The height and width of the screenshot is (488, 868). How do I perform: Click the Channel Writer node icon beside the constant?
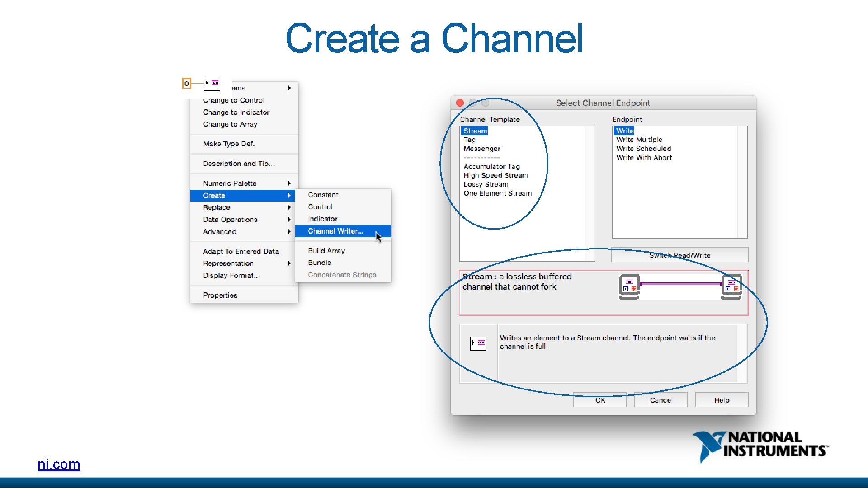pyautogui.click(x=212, y=83)
